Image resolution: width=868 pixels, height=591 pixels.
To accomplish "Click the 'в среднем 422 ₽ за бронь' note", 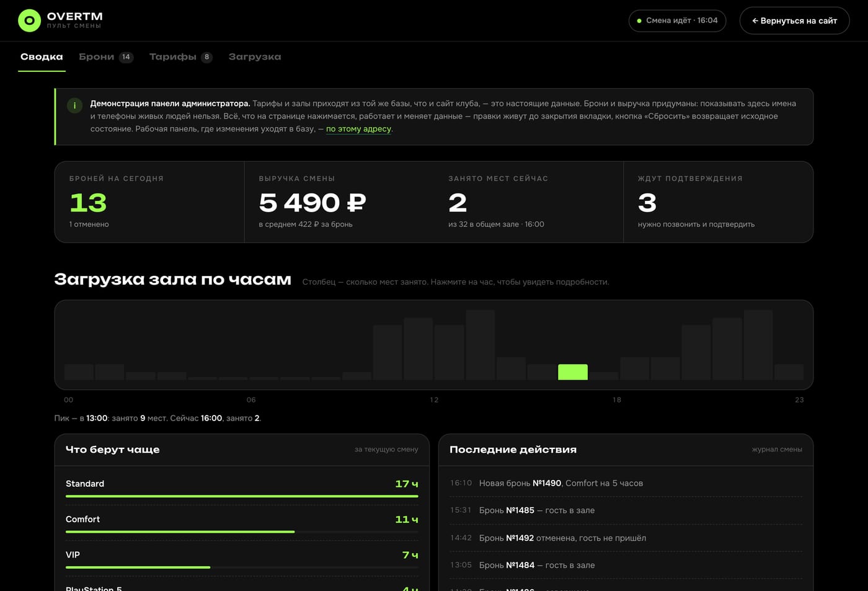I will pyautogui.click(x=306, y=224).
